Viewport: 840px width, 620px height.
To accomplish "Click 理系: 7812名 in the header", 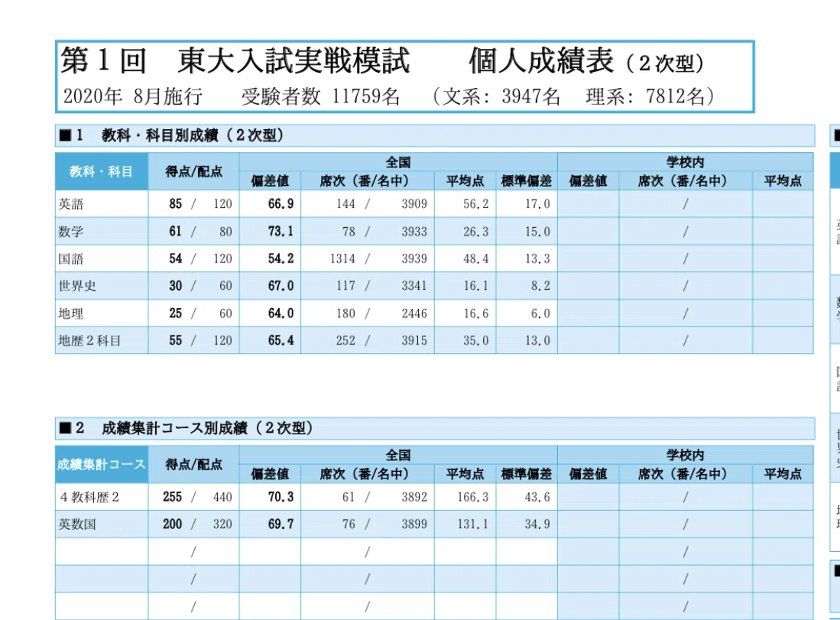I will (x=645, y=96).
